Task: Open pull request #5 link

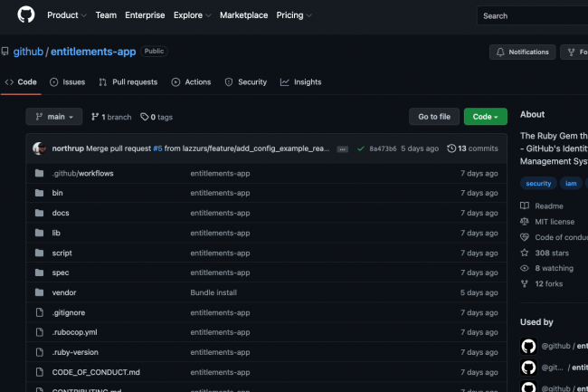Action: pos(157,148)
